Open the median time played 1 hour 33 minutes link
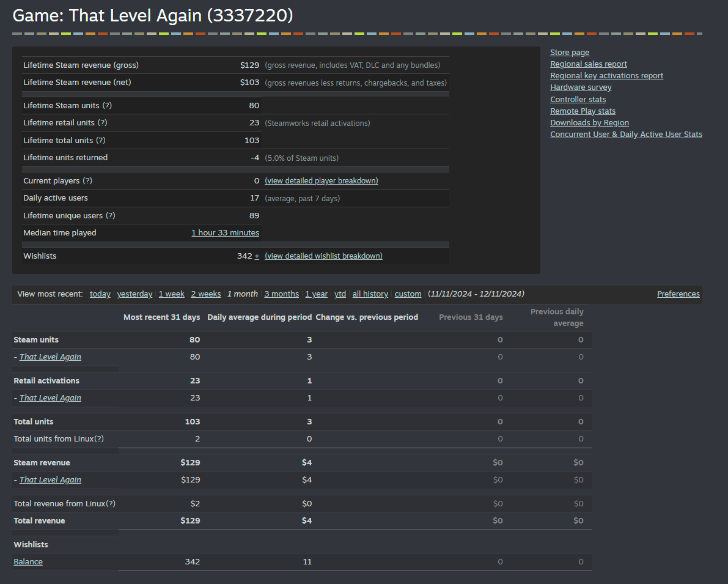The image size is (728, 584). (x=225, y=233)
